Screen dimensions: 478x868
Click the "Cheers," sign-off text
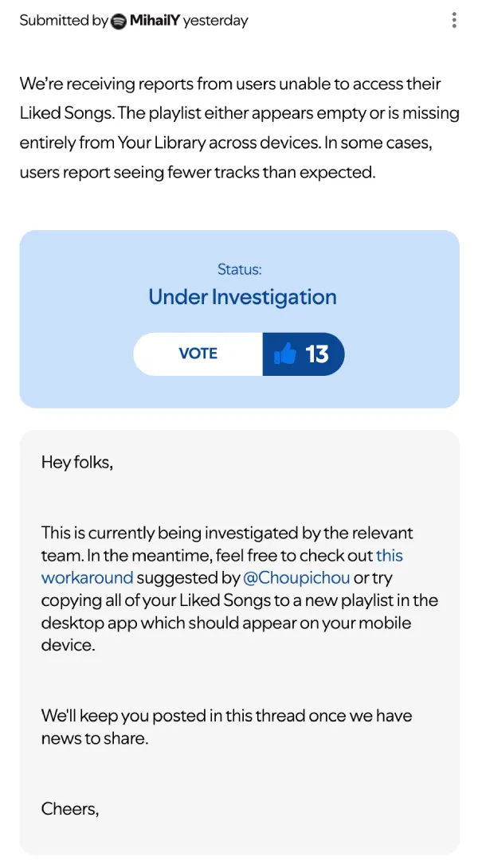[70, 809]
